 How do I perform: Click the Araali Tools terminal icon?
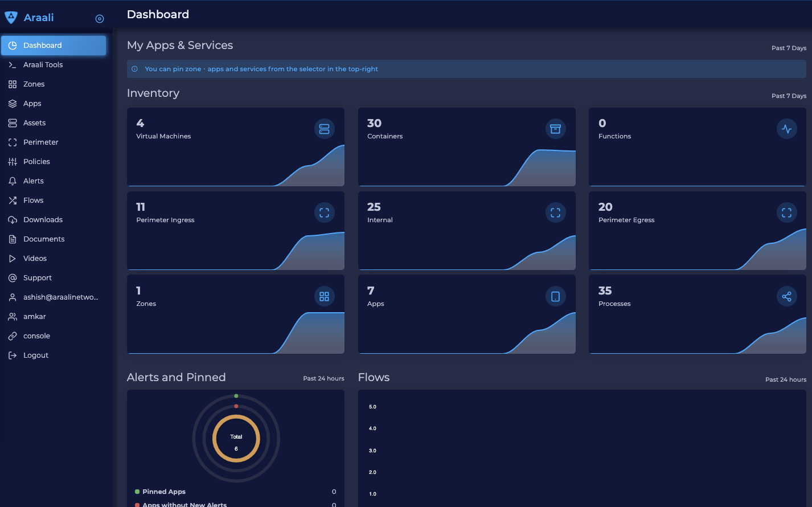tap(13, 65)
